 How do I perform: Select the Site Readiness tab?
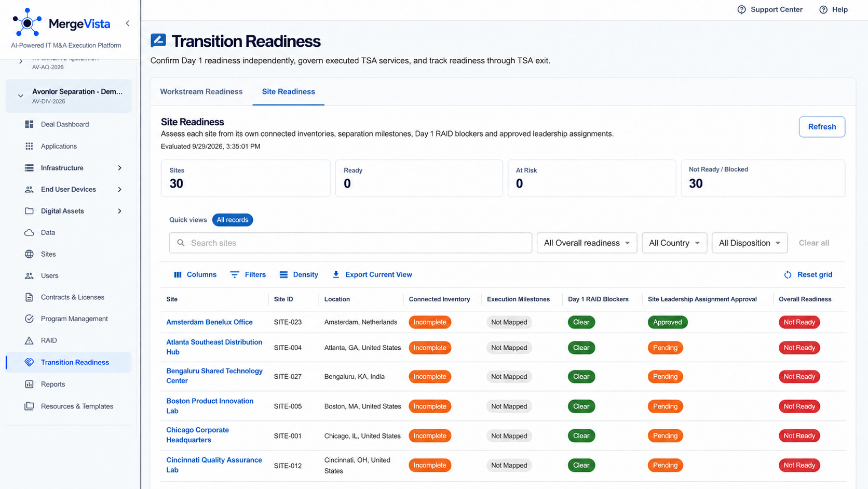(288, 91)
